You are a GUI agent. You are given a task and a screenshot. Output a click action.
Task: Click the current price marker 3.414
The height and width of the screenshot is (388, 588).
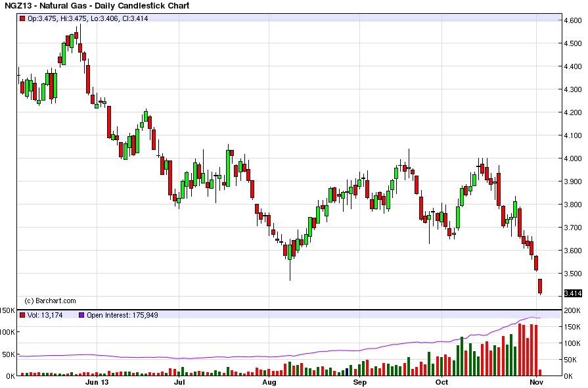coord(573,293)
